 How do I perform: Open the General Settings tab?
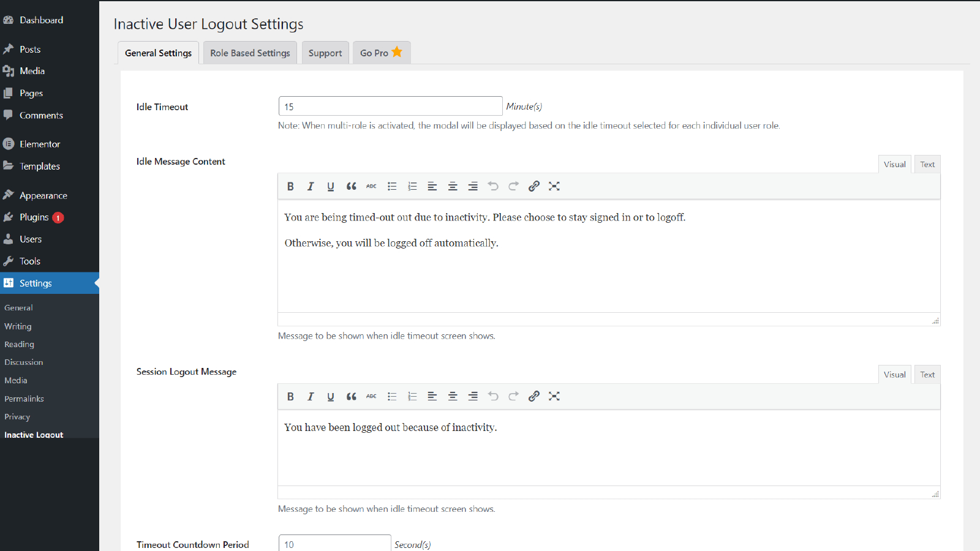pos(158,53)
